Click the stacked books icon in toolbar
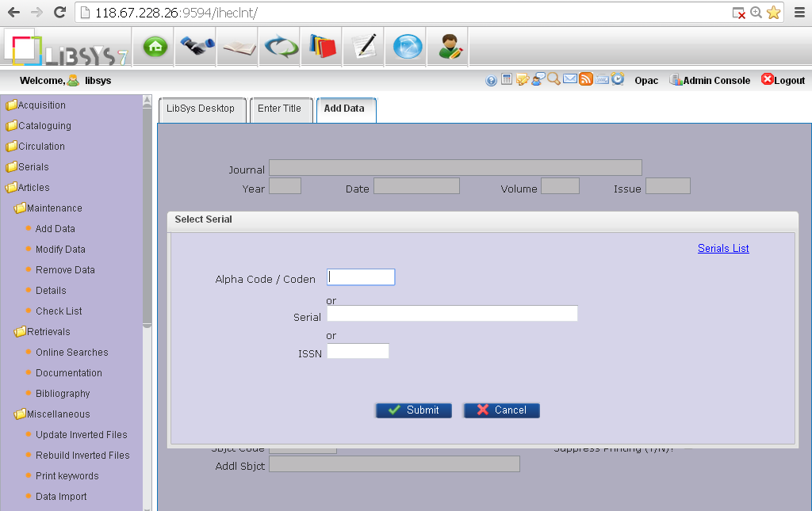812x511 pixels. click(321, 46)
